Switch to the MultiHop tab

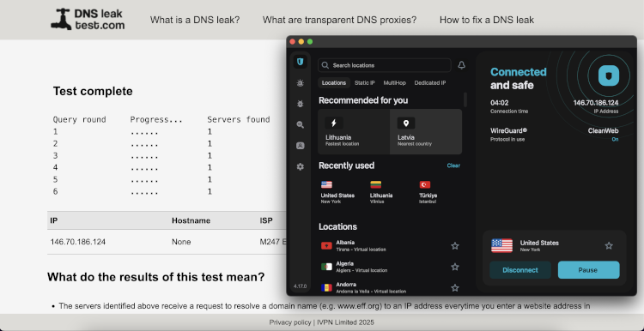click(395, 83)
